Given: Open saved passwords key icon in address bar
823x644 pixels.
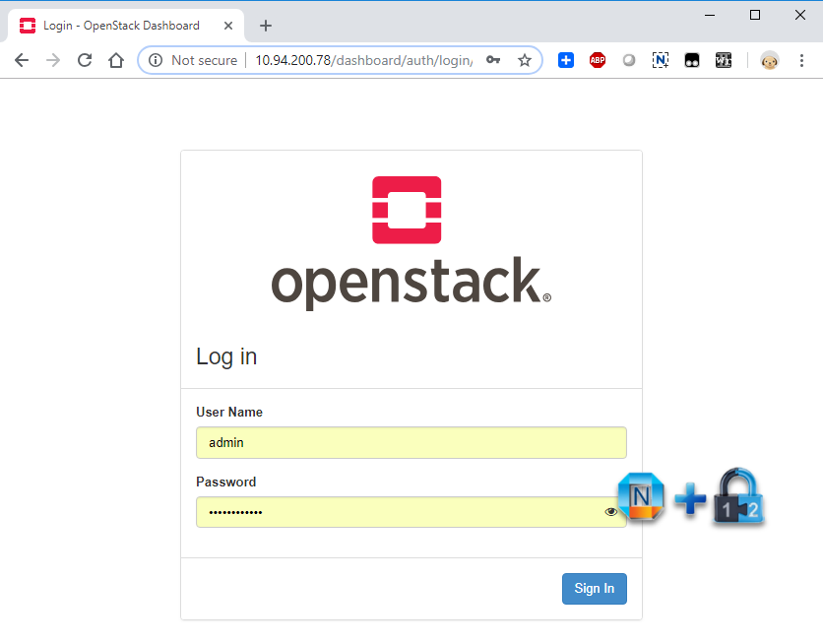Looking at the screenshot, I should click(x=493, y=60).
